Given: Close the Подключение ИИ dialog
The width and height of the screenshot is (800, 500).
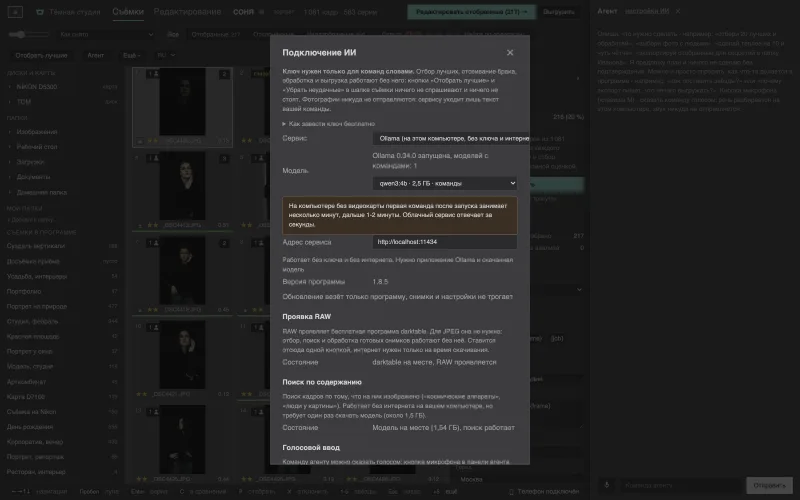Looking at the screenshot, I should tap(510, 53).
